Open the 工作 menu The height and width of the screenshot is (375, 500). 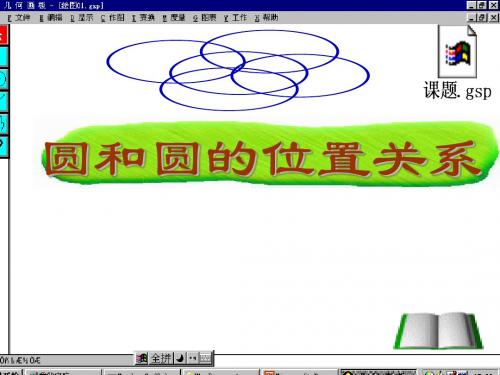(235, 18)
